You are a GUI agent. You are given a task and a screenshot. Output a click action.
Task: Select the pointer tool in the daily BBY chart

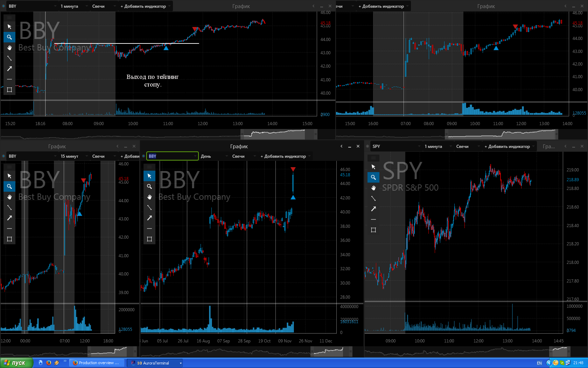149,176
